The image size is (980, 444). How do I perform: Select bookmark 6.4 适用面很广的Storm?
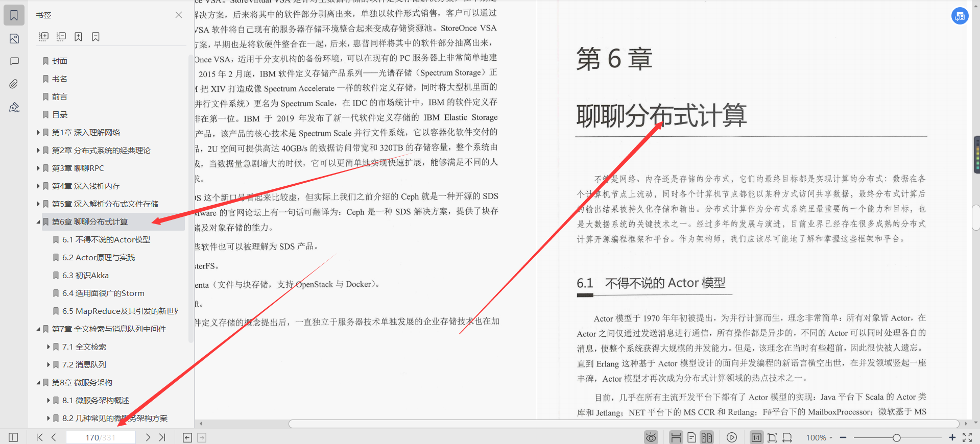[103, 293]
